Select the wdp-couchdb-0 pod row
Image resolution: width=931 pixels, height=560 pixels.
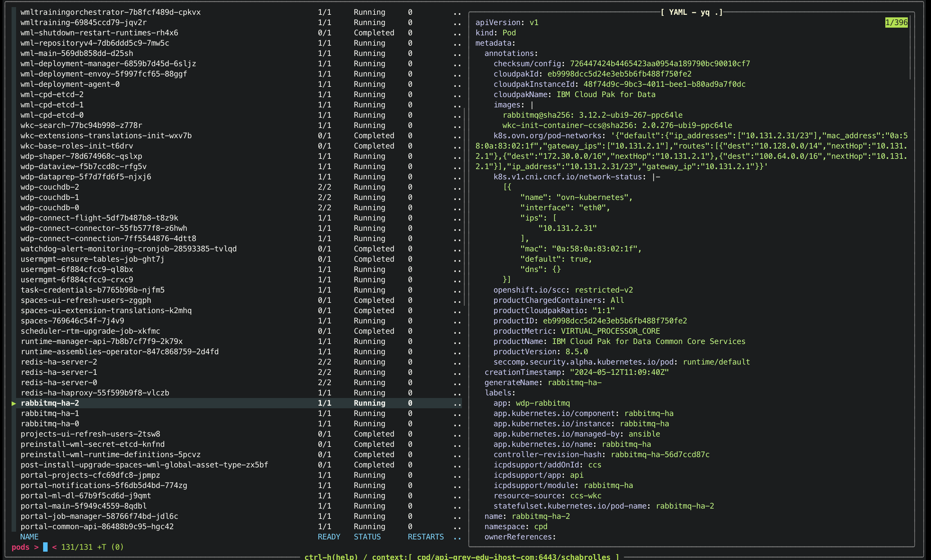[x=50, y=208]
